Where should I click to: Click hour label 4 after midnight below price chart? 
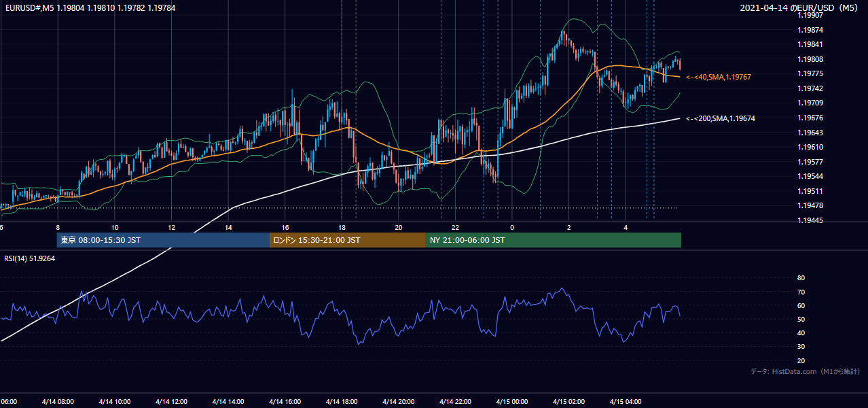click(626, 227)
